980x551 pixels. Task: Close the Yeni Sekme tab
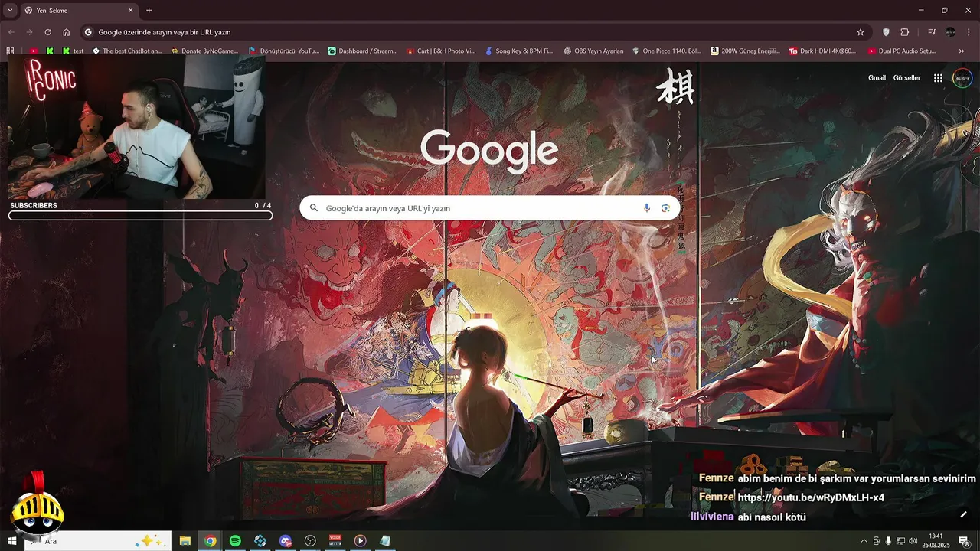(x=130, y=11)
